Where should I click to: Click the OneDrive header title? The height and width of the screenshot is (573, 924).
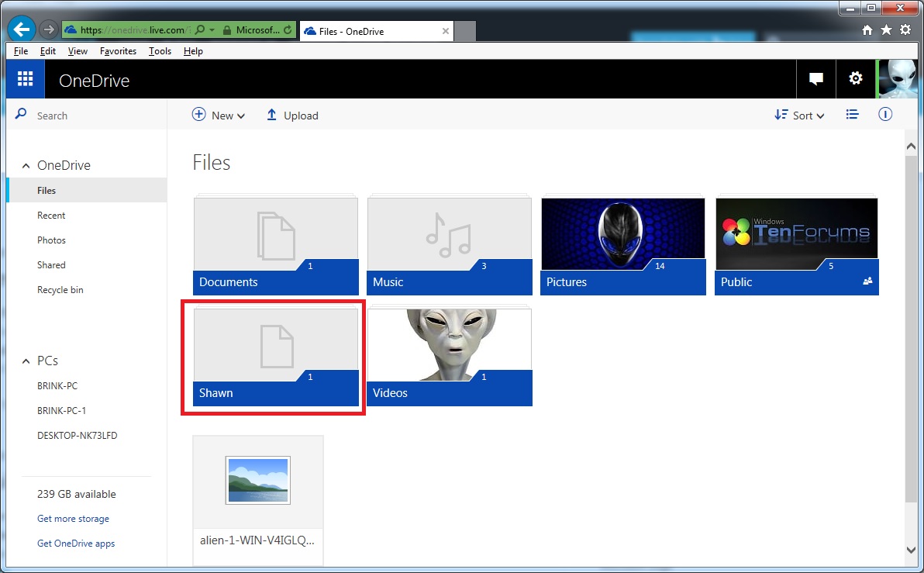tap(94, 80)
